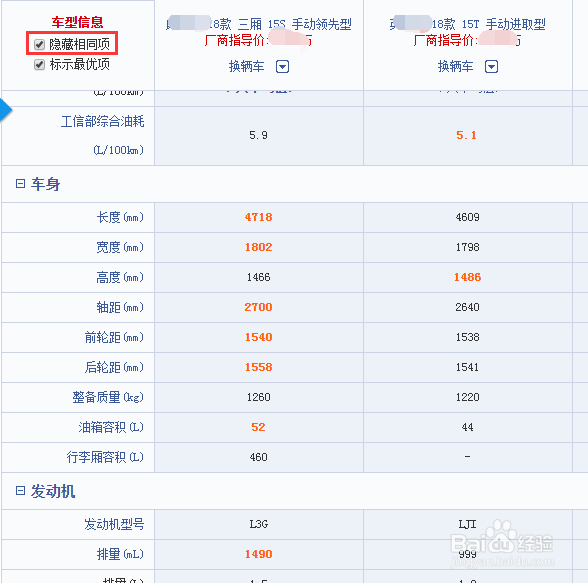This screenshot has height=583, width=588.
Task: Click the 换辆车 link under 手动领先型
Action: coord(247,66)
